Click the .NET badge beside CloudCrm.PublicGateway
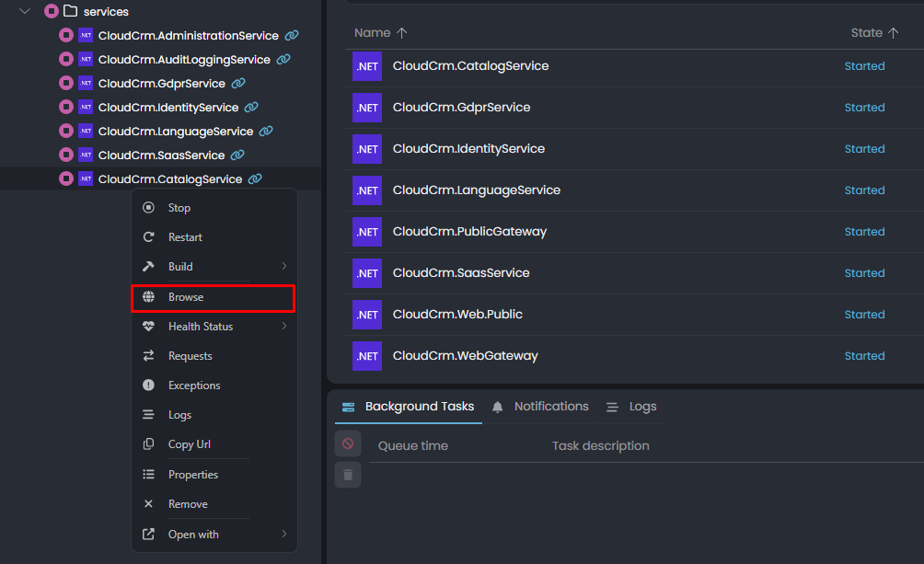This screenshot has width=924, height=564. tap(367, 231)
